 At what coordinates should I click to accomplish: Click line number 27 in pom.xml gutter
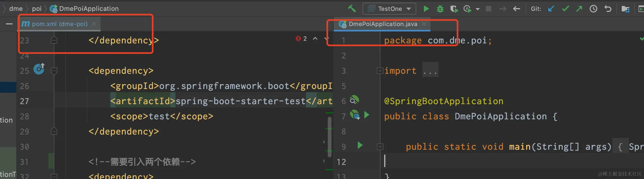pos(24,101)
